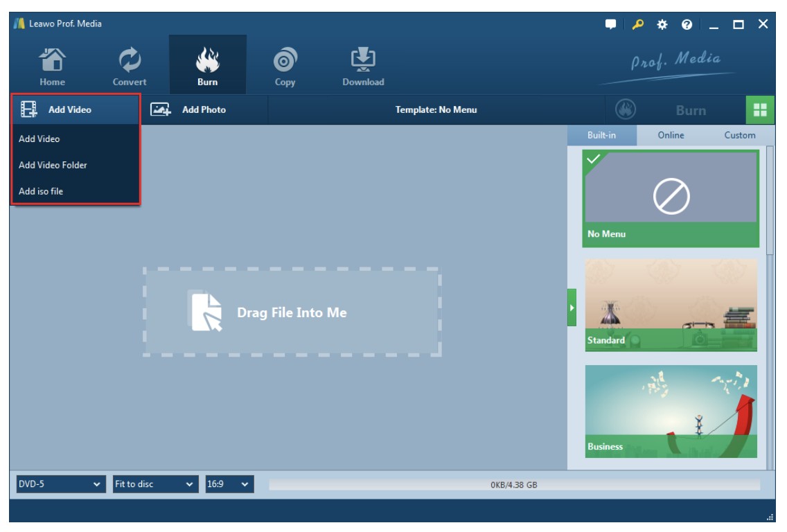Choose Add Video Folder from menu
787x532 pixels.
tap(53, 165)
